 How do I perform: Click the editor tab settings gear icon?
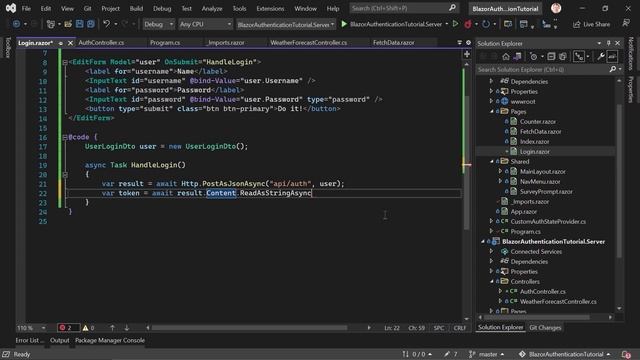(x=468, y=42)
